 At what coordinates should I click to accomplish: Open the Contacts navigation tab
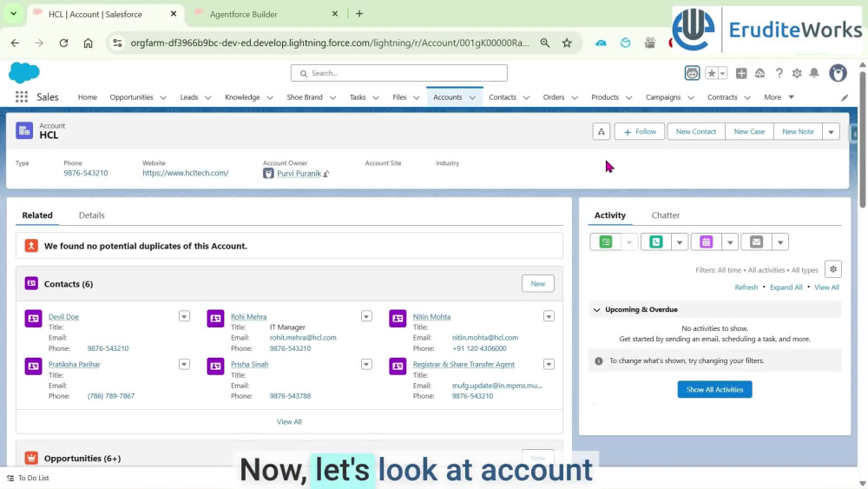pos(503,97)
